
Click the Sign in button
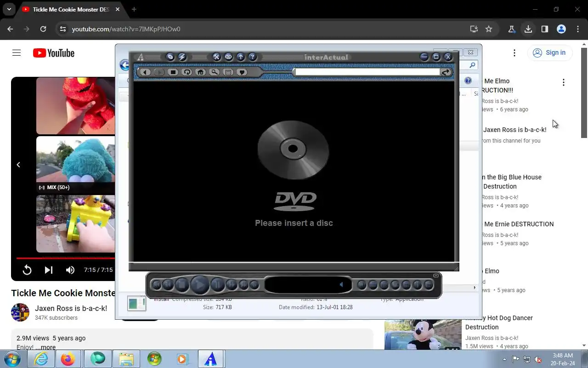tap(549, 52)
